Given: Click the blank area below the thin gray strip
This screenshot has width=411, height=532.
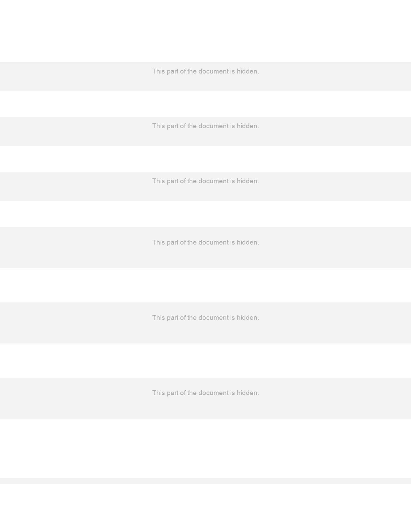Looking at the screenshot, I should (205, 508).
